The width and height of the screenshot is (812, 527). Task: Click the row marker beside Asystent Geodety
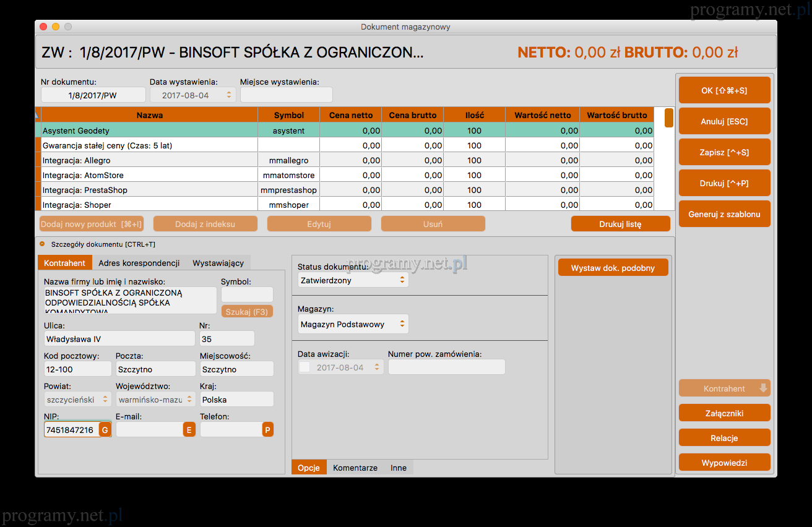38,131
